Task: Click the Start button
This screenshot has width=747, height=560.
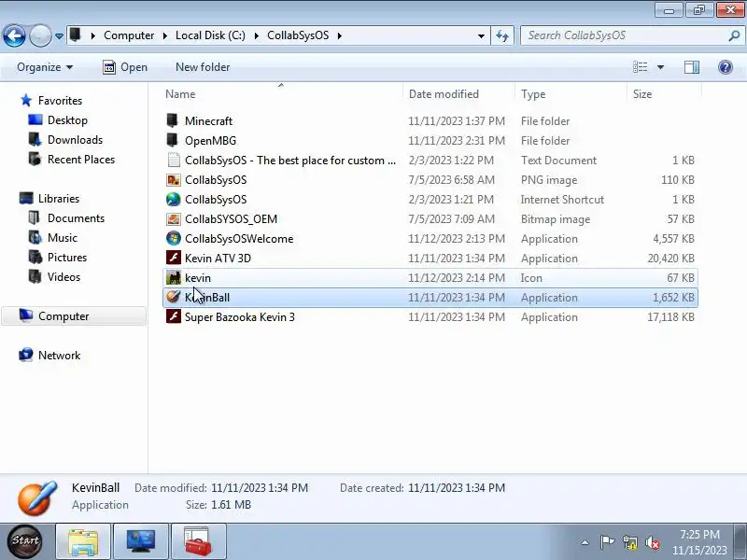Action: tap(25, 541)
